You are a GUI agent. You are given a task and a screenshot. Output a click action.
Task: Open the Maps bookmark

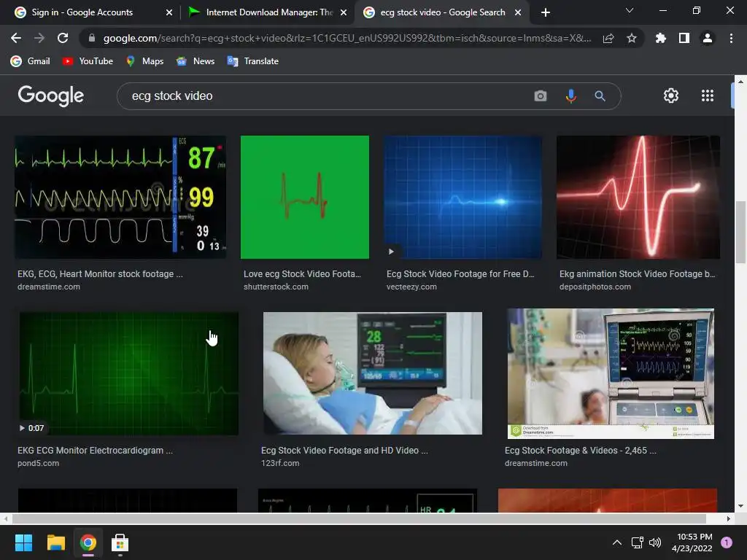tap(145, 61)
